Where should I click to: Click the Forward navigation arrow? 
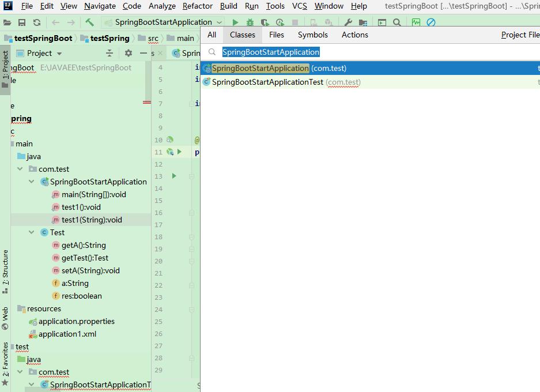point(71,22)
